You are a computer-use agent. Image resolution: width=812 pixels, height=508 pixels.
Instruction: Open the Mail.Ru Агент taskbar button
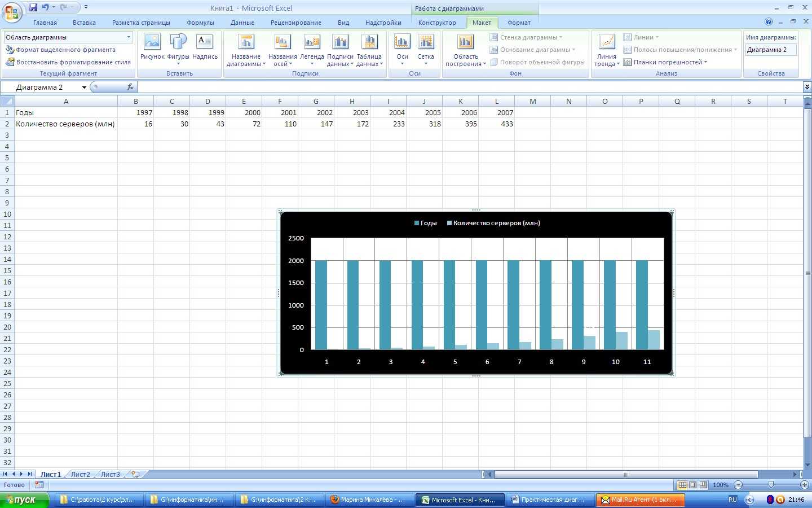(639, 500)
